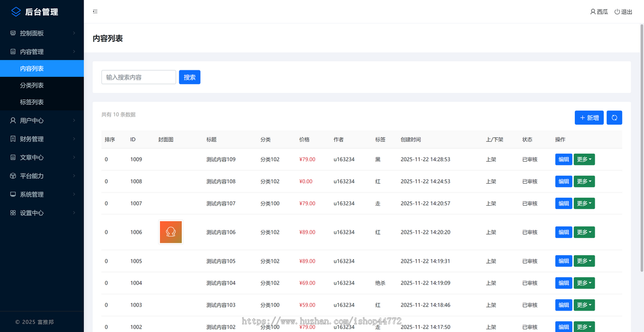Click 编辑 for row 1005
Image resolution: width=644 pixels, height=332 pixels.
tap(563, 261)
